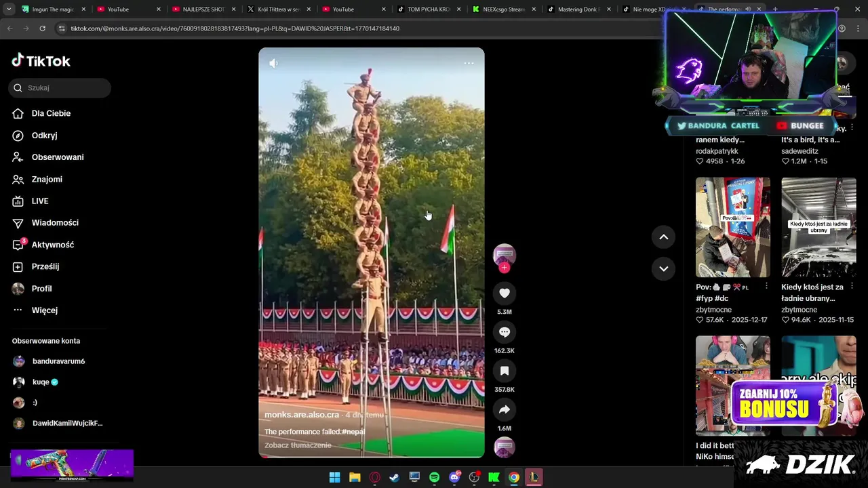Mute or unmute the video speaker

click(x=273, y=63)
